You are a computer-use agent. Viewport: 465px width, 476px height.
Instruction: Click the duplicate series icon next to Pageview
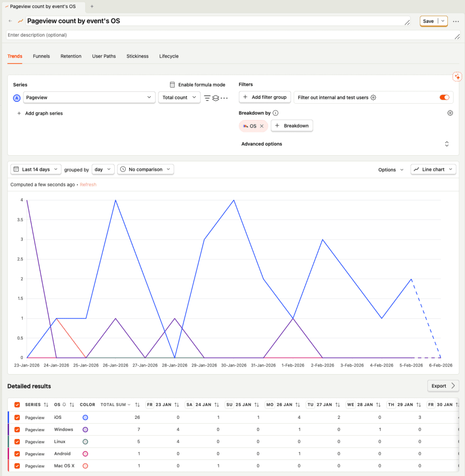(x=216, y=98)
